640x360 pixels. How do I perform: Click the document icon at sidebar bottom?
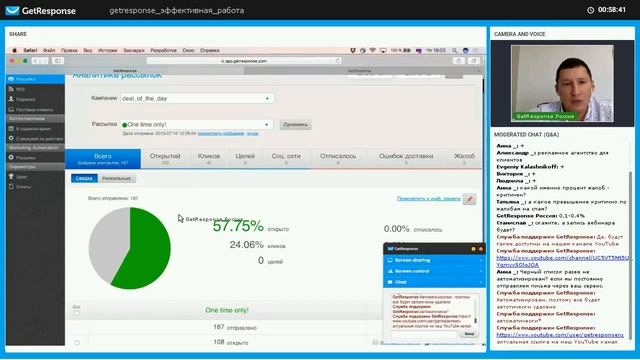click(x=11, y=187)
